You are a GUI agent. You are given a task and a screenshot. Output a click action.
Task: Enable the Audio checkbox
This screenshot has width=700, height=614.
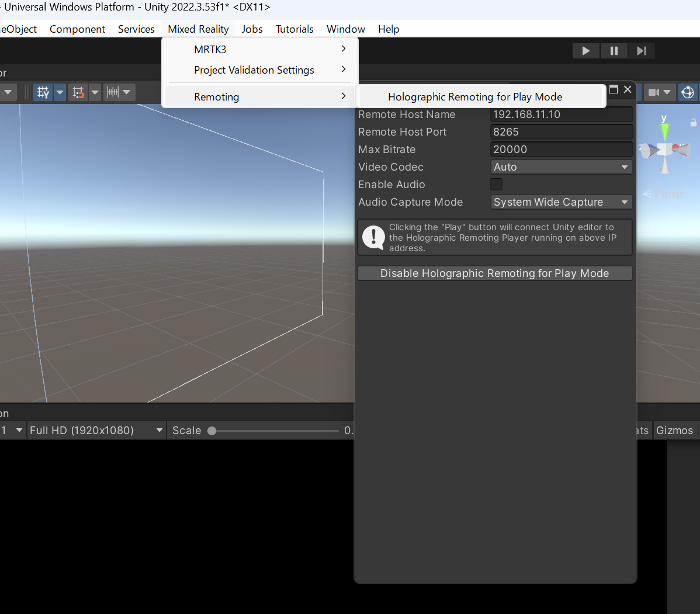pos(496,185)
